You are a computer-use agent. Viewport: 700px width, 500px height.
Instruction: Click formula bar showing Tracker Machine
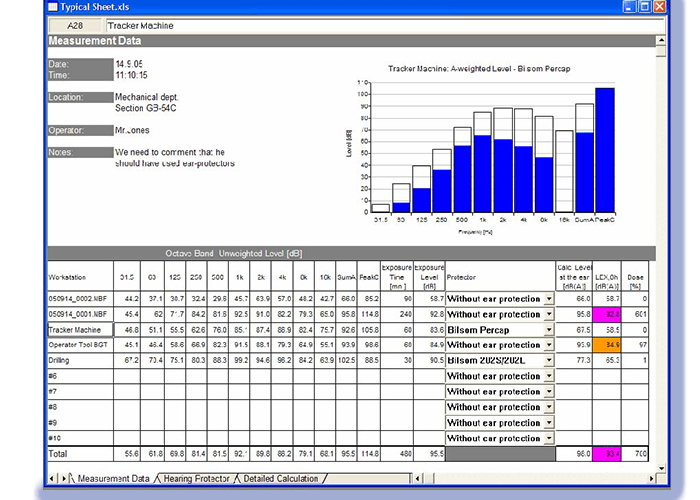pyautogui.click(x=385, y=25)
